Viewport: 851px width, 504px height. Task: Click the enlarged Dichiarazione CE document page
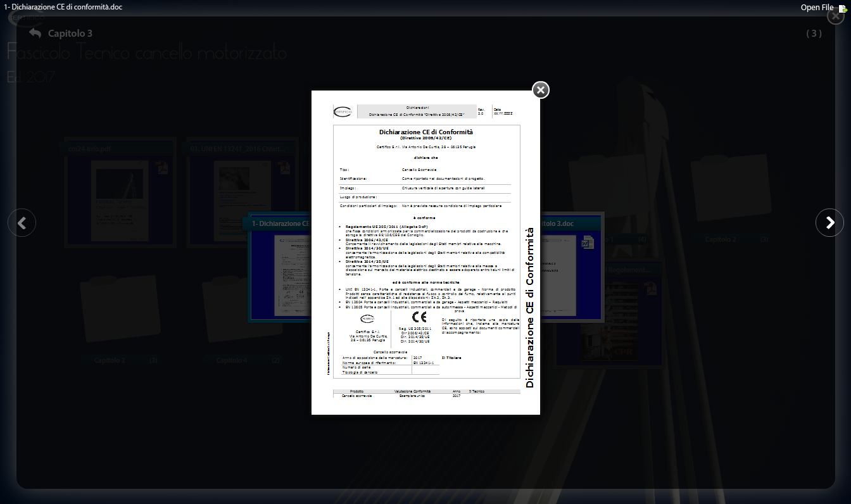click(425, 253)
